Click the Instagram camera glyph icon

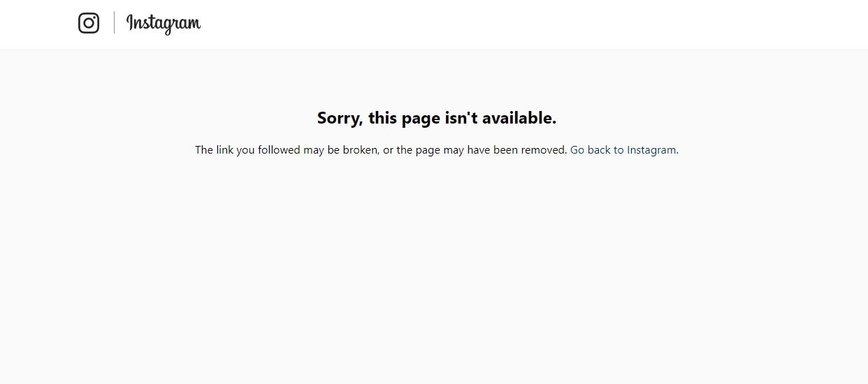pyautogui.click(x=89, y=23)
